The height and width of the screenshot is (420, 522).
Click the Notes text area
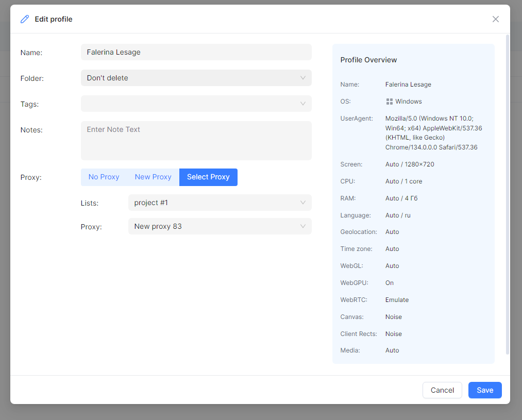(x=196, y=140)
